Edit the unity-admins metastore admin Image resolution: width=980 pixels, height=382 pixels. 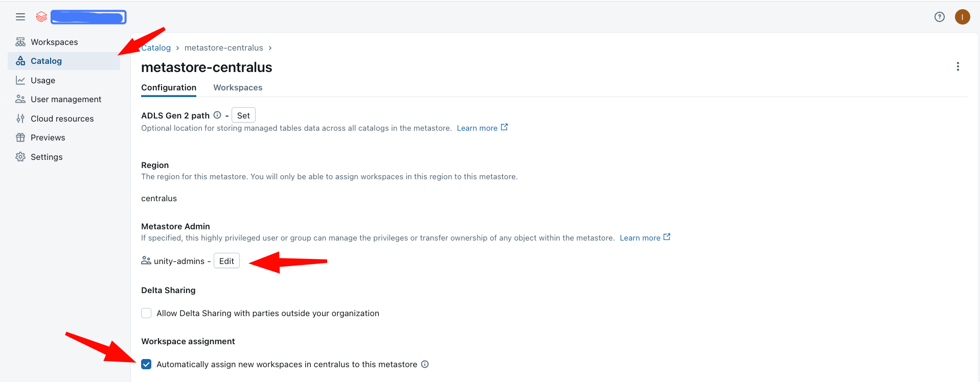(x=226, y=261)
